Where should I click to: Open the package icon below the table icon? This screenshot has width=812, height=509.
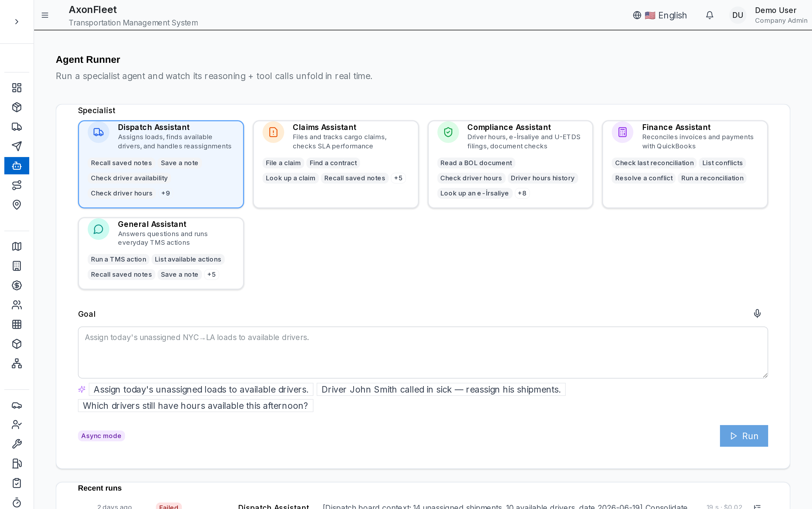tap(17, 344)
